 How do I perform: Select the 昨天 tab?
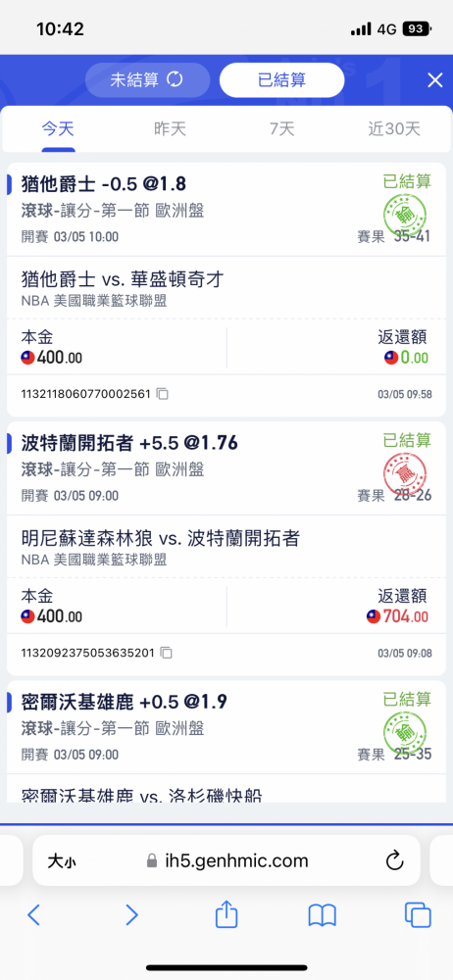(171, 129)
